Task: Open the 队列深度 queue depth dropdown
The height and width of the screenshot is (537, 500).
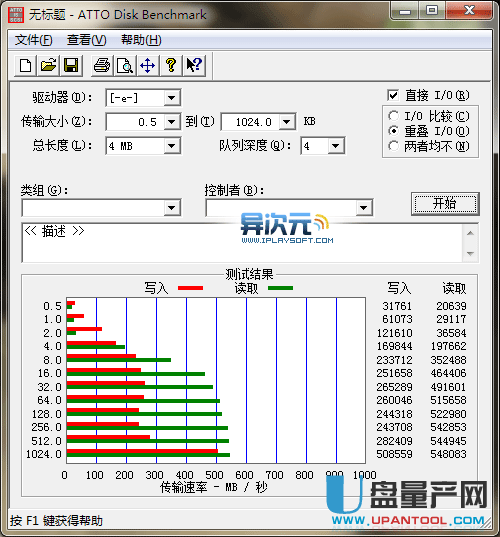Action: tap(336, 146)
